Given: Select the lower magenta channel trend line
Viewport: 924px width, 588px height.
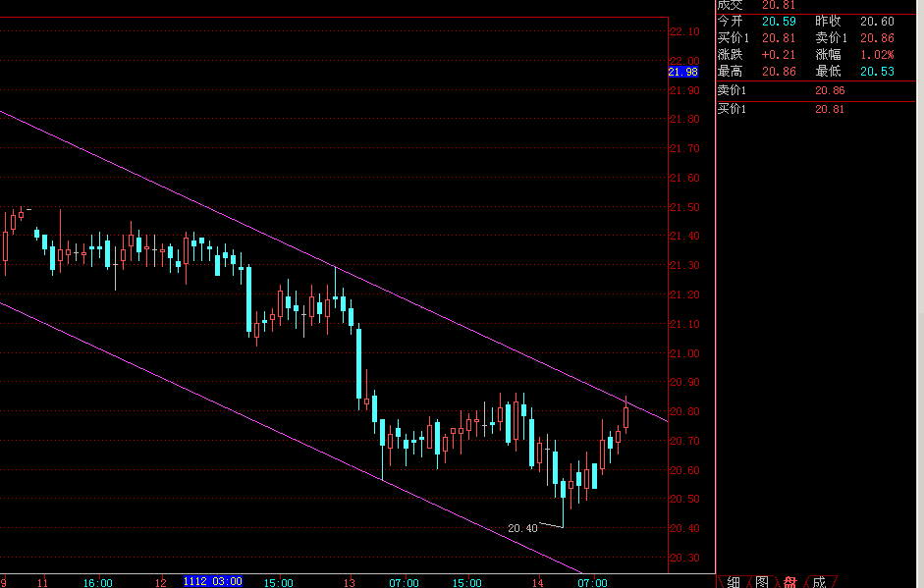Looking at the screenshot, I should tap(291, 438).
